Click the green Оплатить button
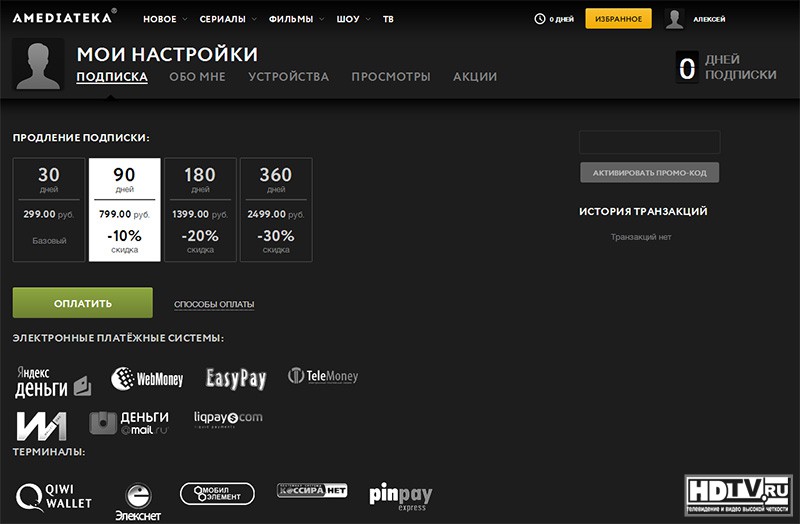Viewport: 800px width, 524px height. [83, 303]
